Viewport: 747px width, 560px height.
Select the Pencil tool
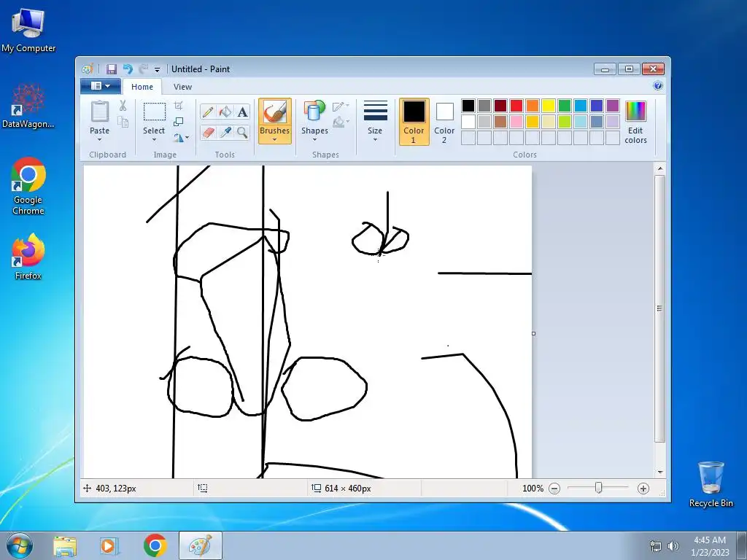coord(208,112)
